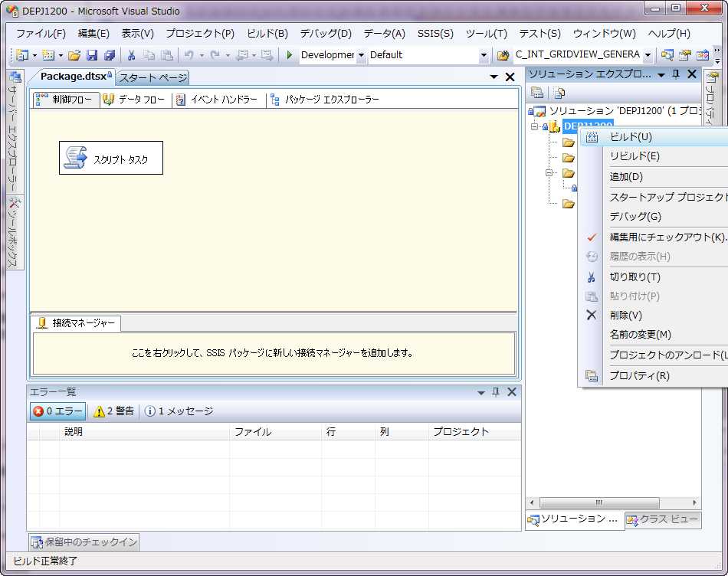The height and width of the screenshot is (576, 728).
Task: Click the Redo arrow icon
Action: coord(215,55)
